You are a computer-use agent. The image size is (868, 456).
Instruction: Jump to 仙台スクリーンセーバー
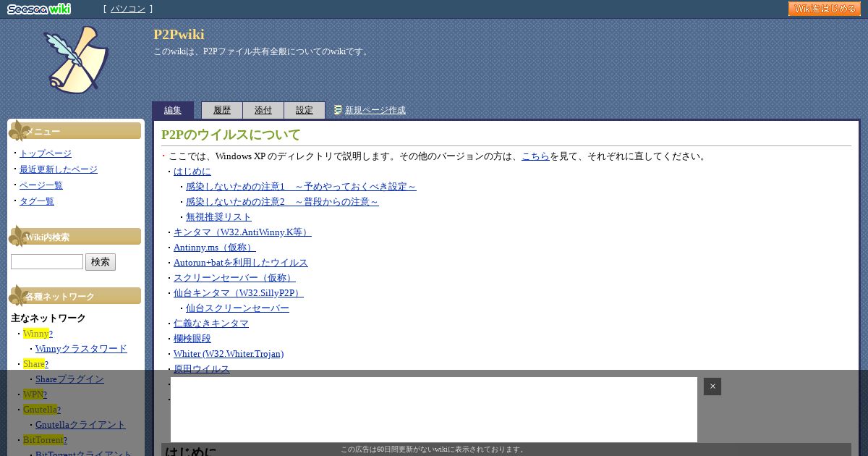(237, 308)
